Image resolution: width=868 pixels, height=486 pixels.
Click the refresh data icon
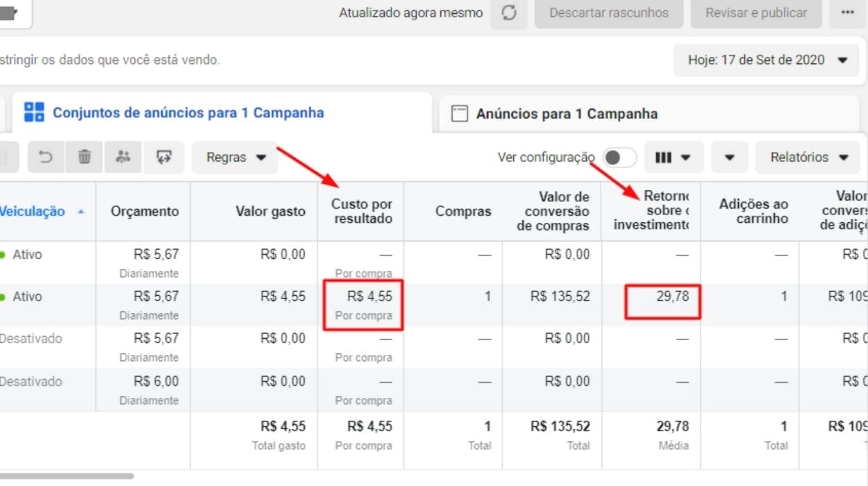509,13
